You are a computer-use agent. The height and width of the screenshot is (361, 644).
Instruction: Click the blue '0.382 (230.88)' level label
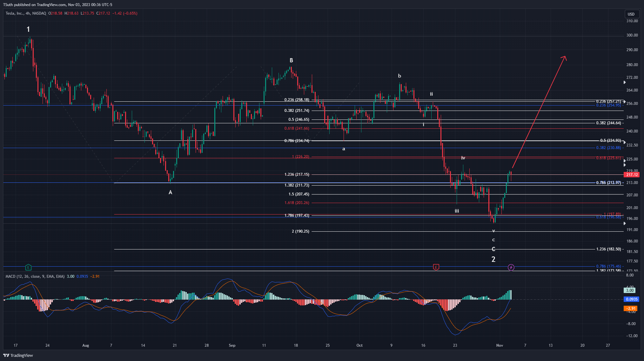point(608,148)
